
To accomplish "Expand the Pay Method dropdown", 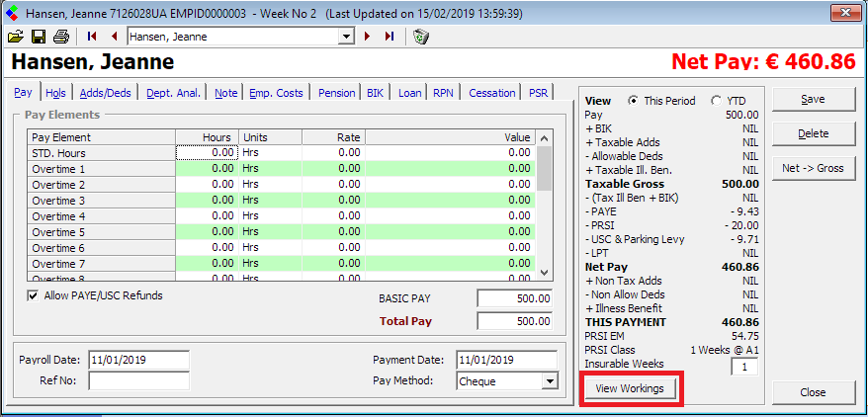I will [550, 381].
